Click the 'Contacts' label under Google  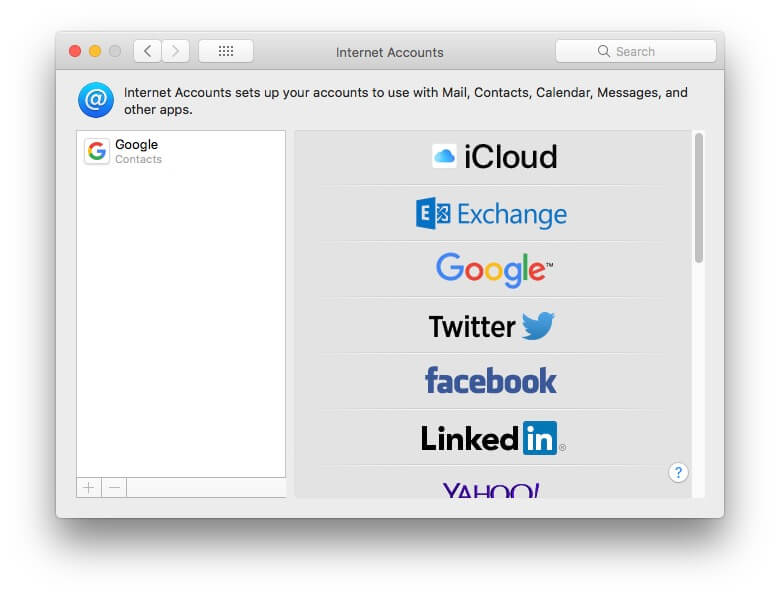click(x=138, y=159)
